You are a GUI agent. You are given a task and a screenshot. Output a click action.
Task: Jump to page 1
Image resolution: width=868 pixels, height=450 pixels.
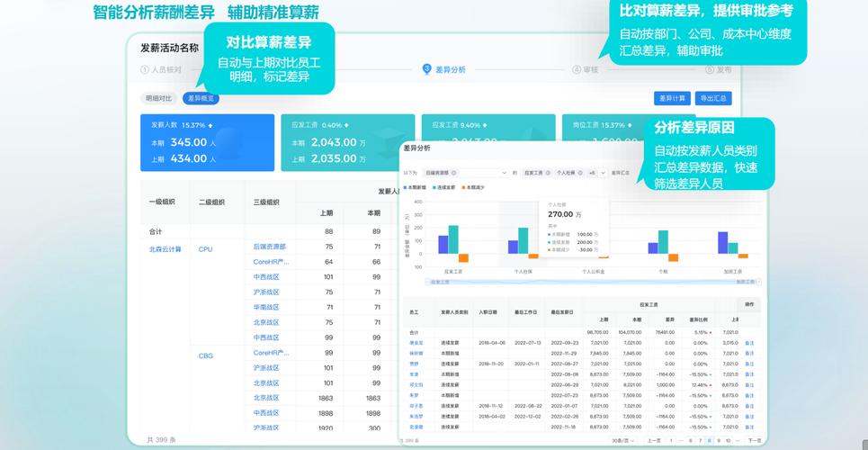(x=671, y=441)
